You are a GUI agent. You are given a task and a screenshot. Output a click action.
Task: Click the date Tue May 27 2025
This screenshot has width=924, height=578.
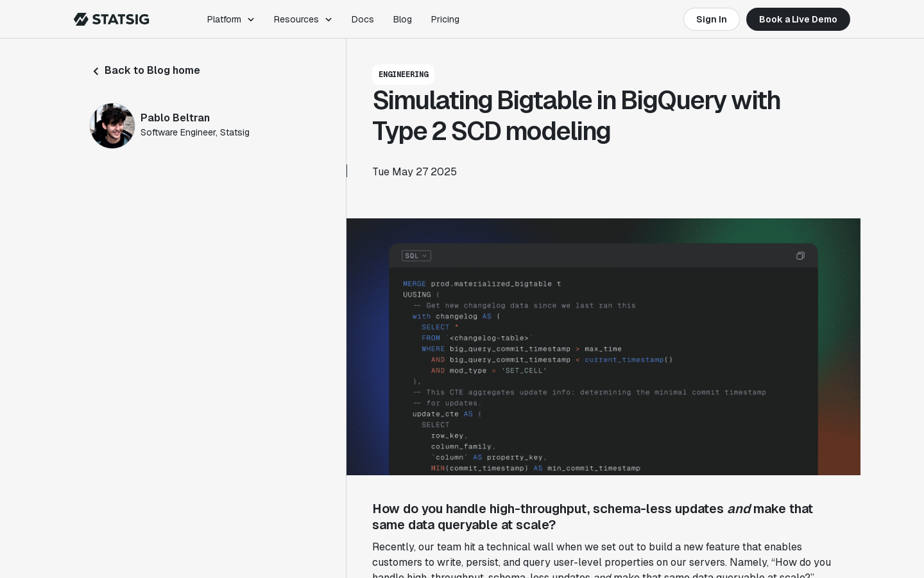415,171
